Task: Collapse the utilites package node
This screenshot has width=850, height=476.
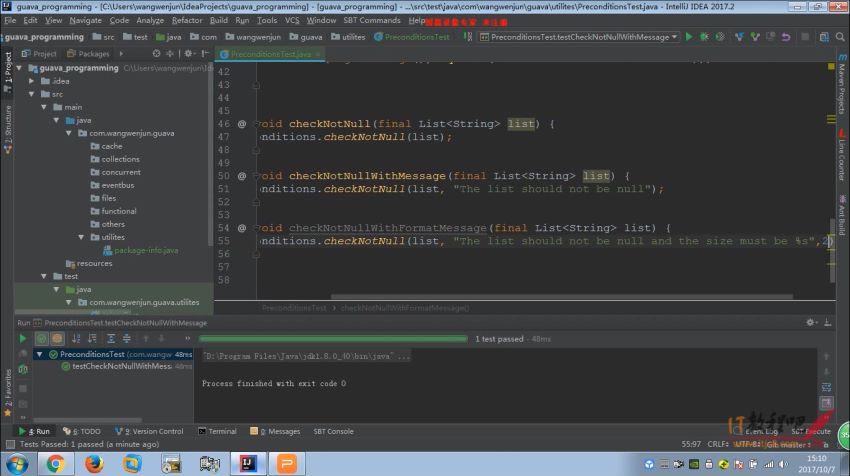Action: [82, 237]
